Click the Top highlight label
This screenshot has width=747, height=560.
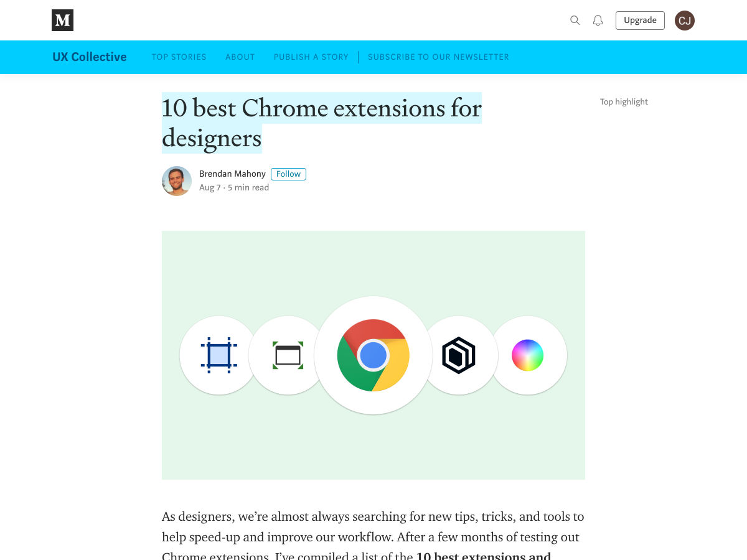pyautogui.click(x=624, y=101)
